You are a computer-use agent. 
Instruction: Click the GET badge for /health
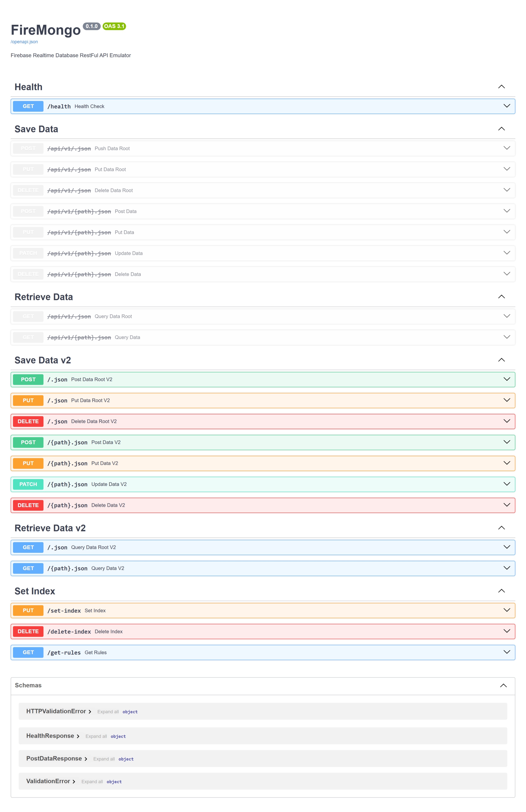click(x=28, y=106)
